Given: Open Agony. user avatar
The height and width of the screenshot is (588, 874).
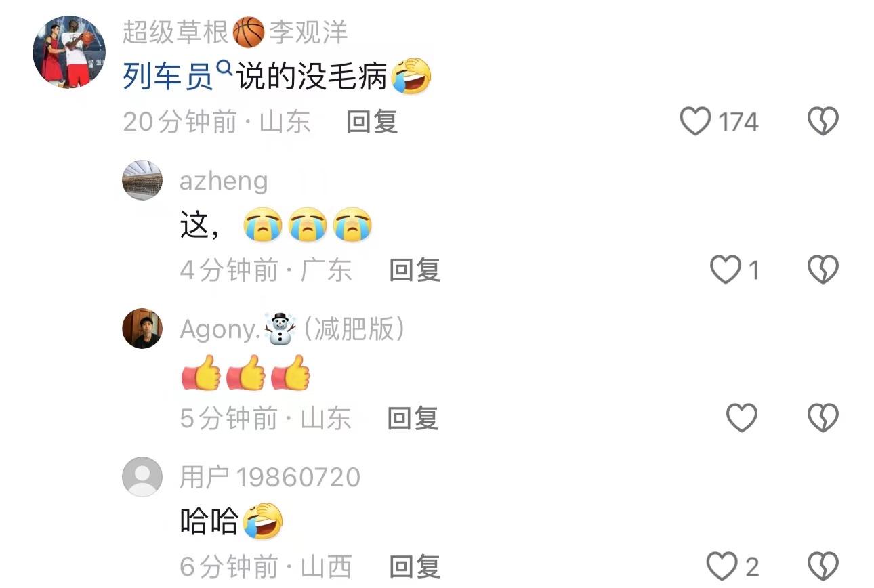Looking at the screenshot, I should click(x=142, y=329).
